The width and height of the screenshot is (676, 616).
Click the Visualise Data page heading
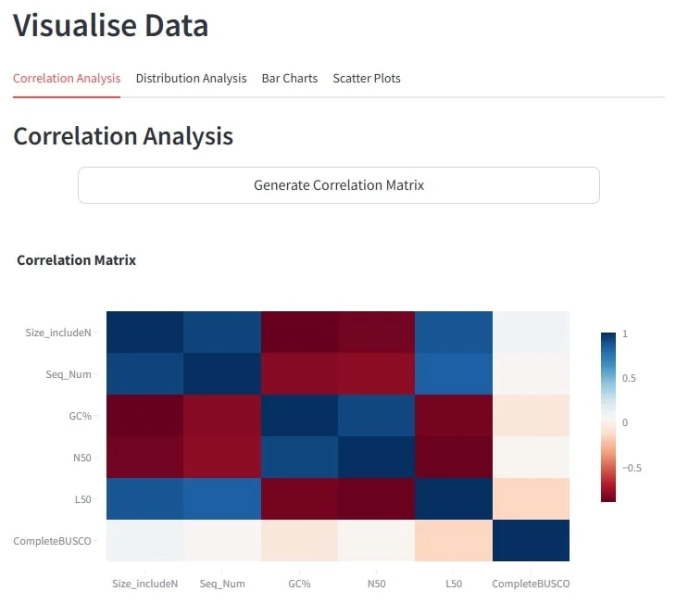111,26
